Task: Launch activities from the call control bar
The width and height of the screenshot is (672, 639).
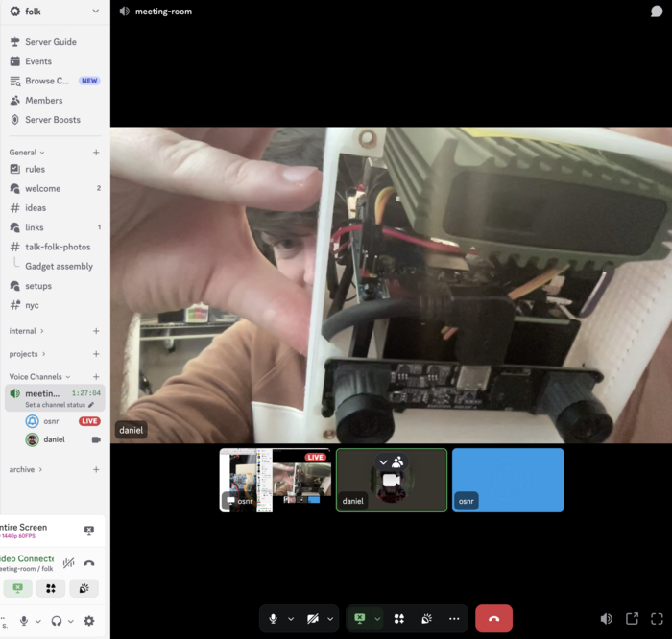Action: (x=399, y=619)
